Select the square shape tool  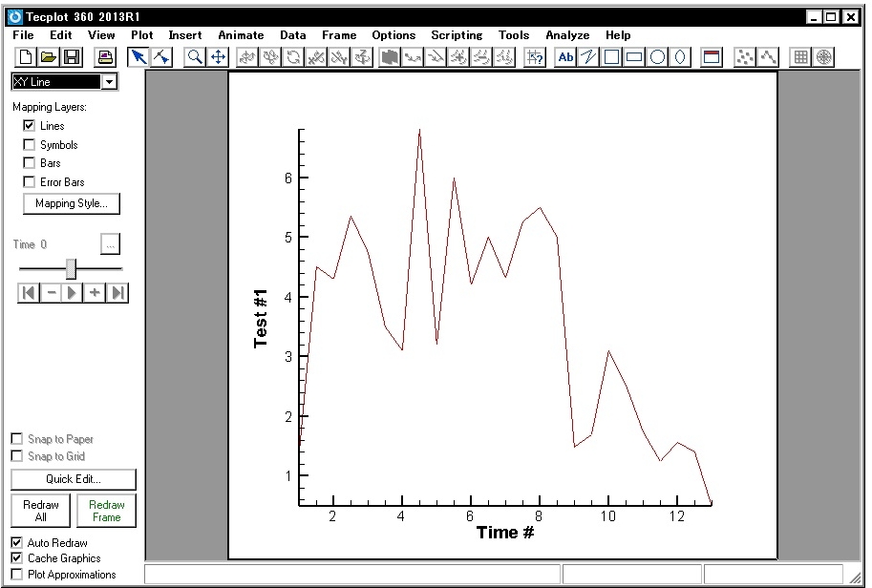tap(611, 56)
